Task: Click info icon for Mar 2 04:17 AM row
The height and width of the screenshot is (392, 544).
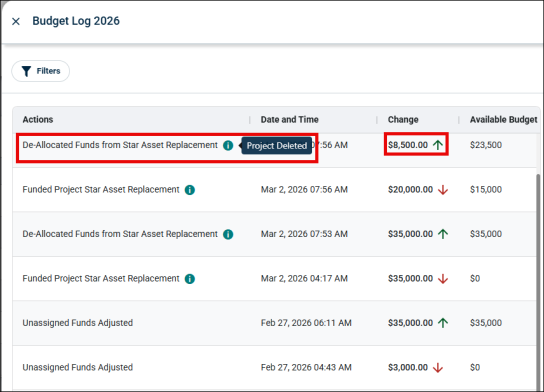Action: 190,279
